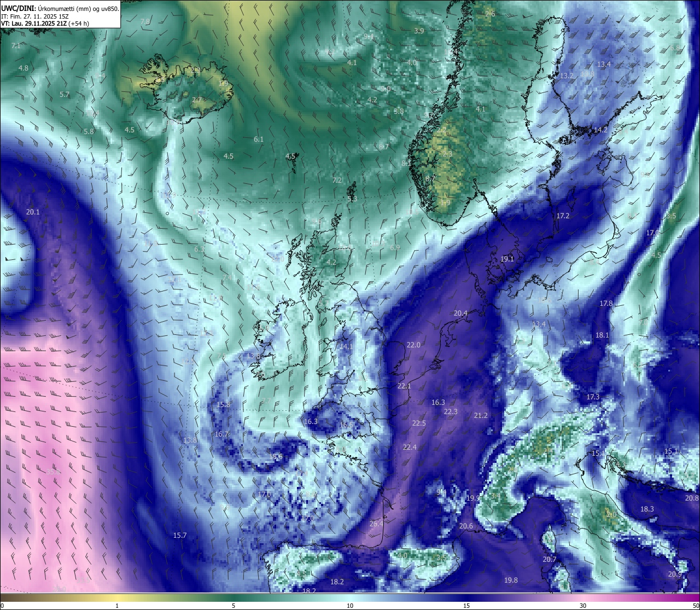This screenshot has width=700, height=610.
Task: Click the '14.1' value over Britain
Action: pos(346,346)
